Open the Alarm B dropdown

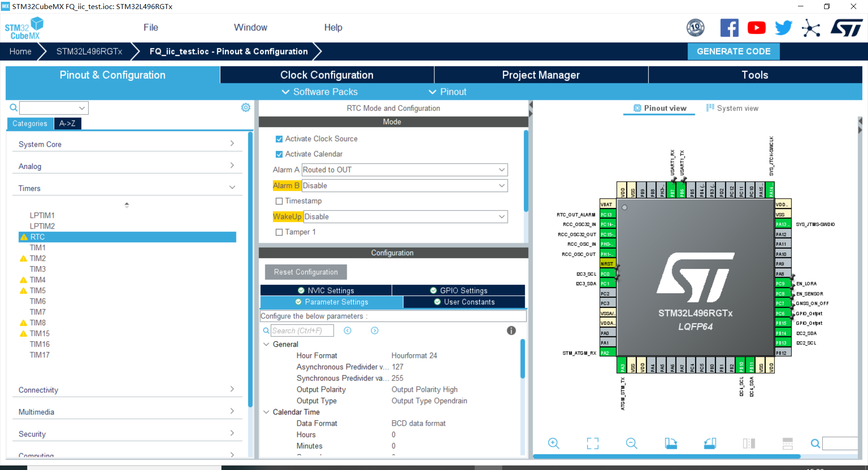405,186
